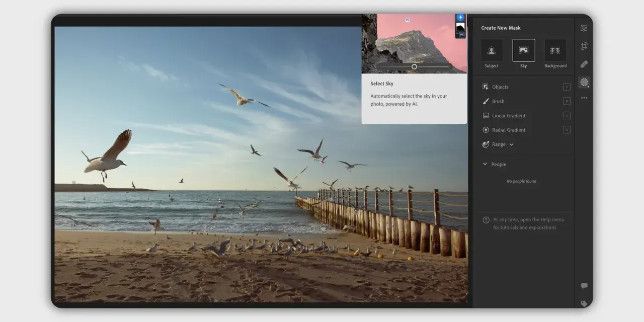Open the keywords tag icon
This screenshot has width=644, height=322.
(584, 304)
